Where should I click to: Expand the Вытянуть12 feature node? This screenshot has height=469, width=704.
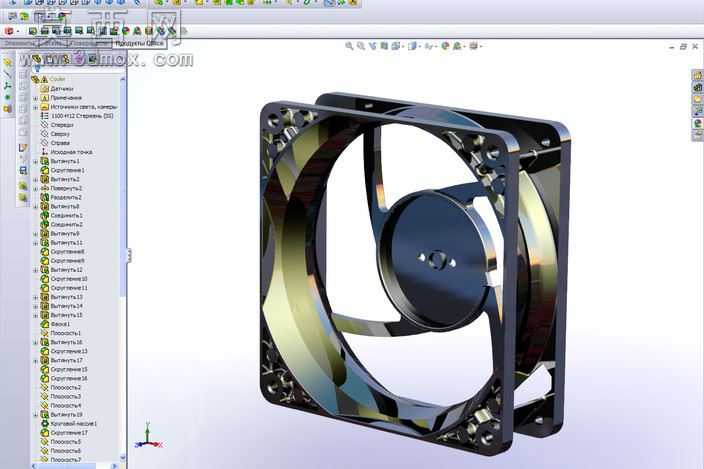(36, 270)
